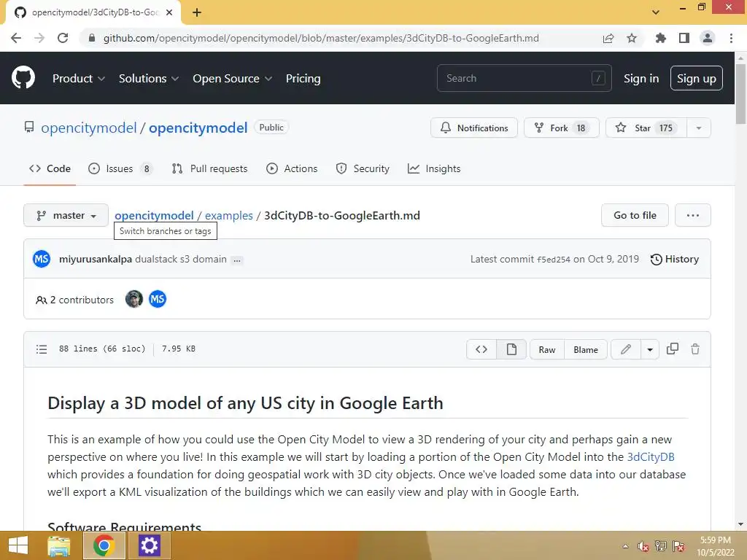The height and width of the screenshot is (560, 747).
Task: Click the Windows Start button
Action: [x=18, y=545]
